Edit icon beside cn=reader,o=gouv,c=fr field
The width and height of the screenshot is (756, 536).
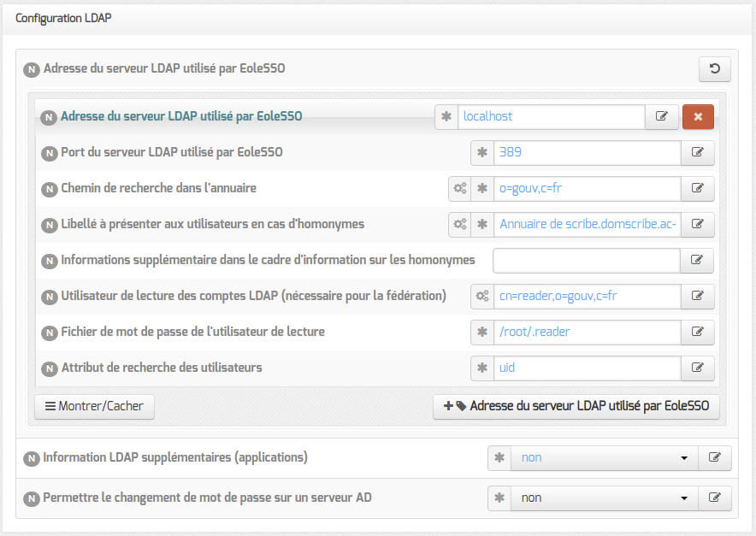pos(697,297)
